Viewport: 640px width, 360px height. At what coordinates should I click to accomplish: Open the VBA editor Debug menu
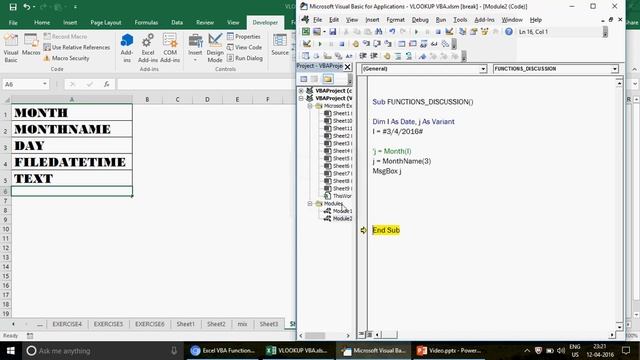tap(420, 20)
